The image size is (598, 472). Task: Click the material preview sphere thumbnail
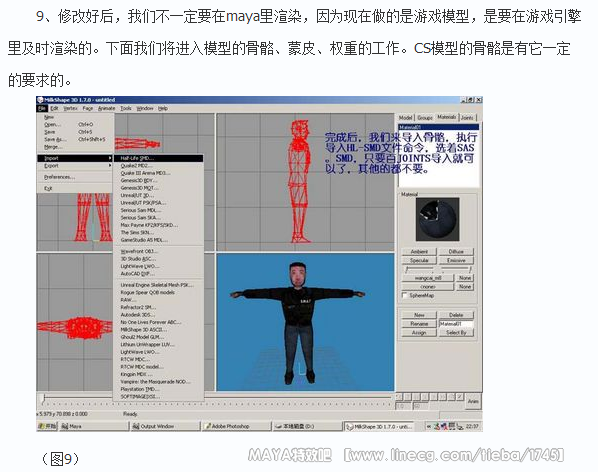(437, 219)
